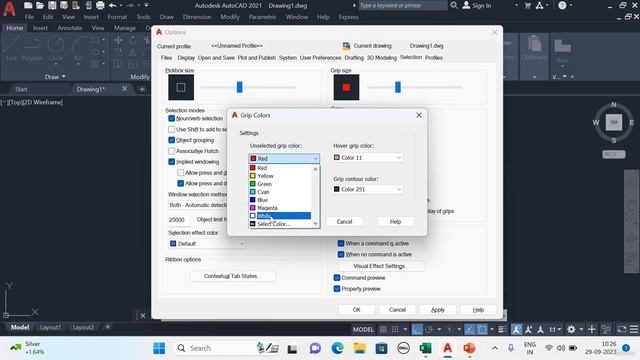Select the Circle tool in Draw panel
The width and height of the screenshot is (640, 360).
(56, 48)
